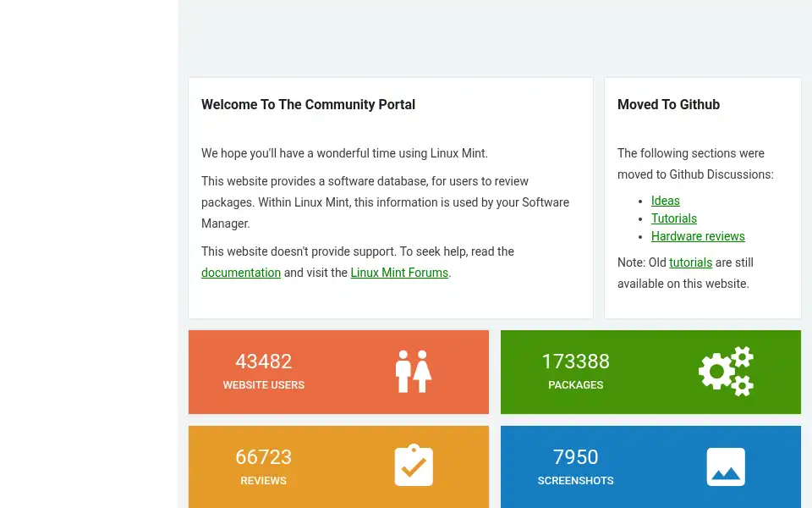The width and height of the screenshot is (812, 508).
Task: Click the REVIEWS label
Action: click(263, 481)
